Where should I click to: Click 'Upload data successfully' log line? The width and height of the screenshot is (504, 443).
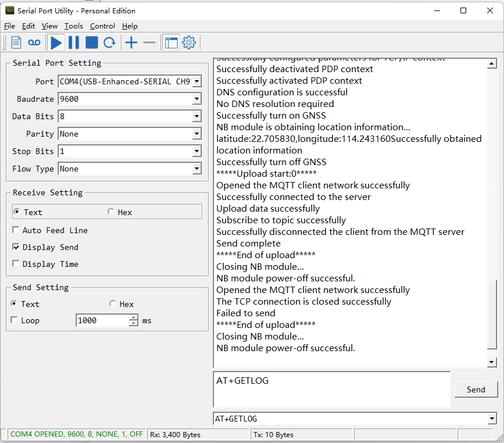(268, 209)
